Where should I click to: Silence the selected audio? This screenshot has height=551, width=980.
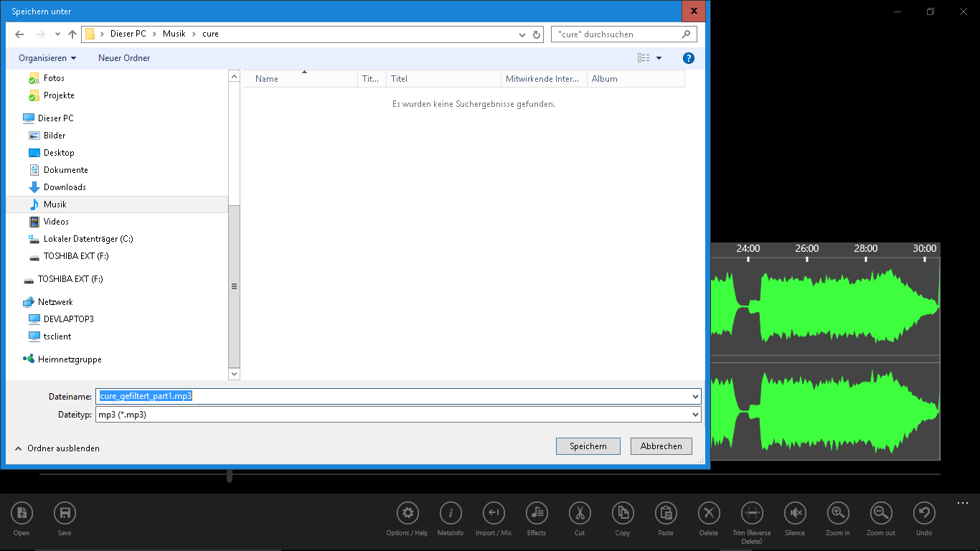795,512
